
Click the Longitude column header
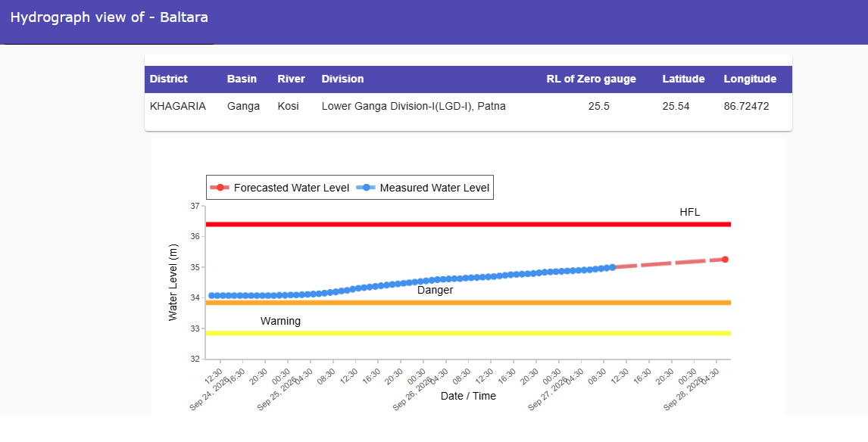[x=750, y=79]
